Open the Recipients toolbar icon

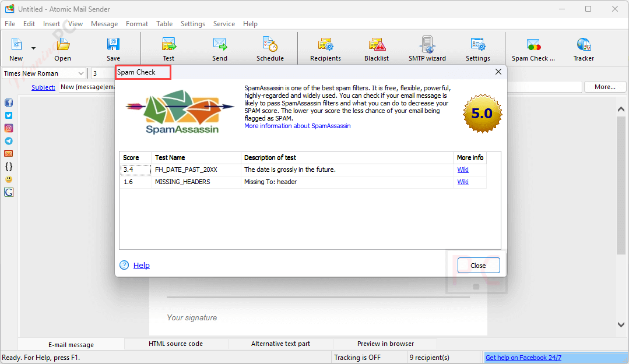tap(325, 44)
